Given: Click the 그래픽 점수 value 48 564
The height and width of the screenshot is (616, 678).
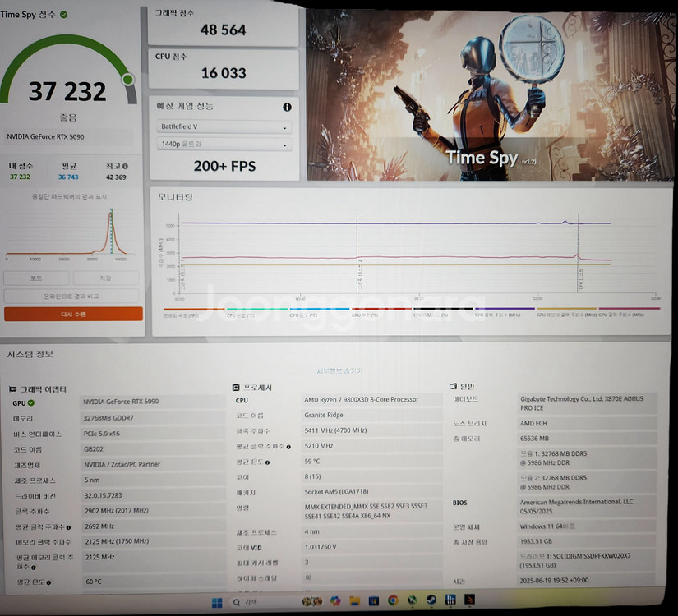Looking at the screenshot, I should 223,30.
